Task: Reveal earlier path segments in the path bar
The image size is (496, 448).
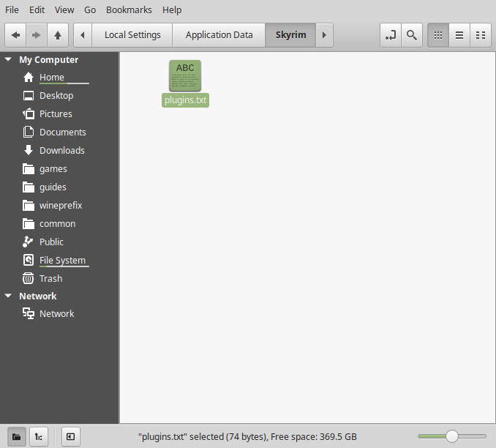Action: (x=83, y=35)
